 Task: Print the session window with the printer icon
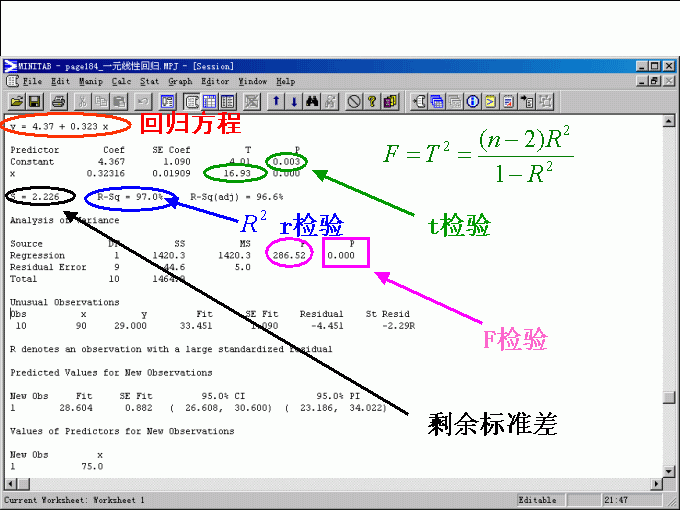[x=58, y=101]
